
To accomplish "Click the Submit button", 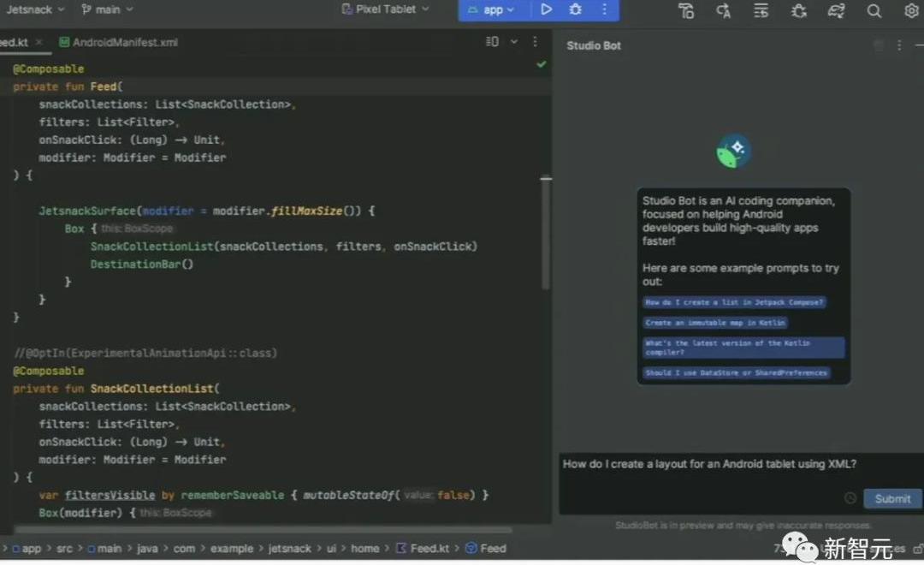I will [892, 498].
